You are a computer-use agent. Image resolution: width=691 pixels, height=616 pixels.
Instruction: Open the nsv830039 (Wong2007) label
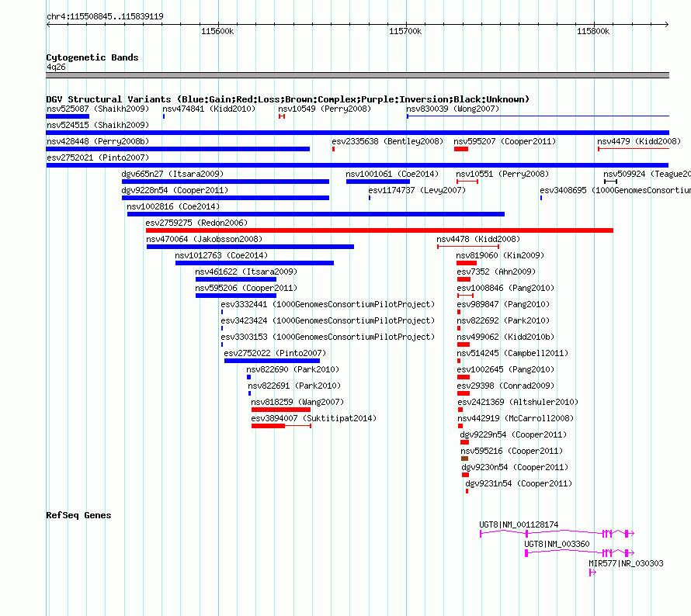pyautogui.click(x=453, y=109)
